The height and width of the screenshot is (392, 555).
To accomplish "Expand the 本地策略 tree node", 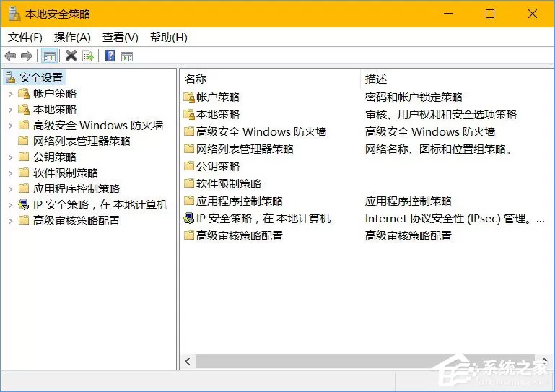I will [10, 110].
